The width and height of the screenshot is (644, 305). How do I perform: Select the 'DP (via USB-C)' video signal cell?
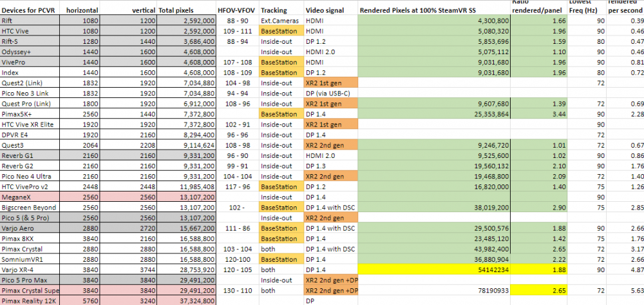point(331,93)
